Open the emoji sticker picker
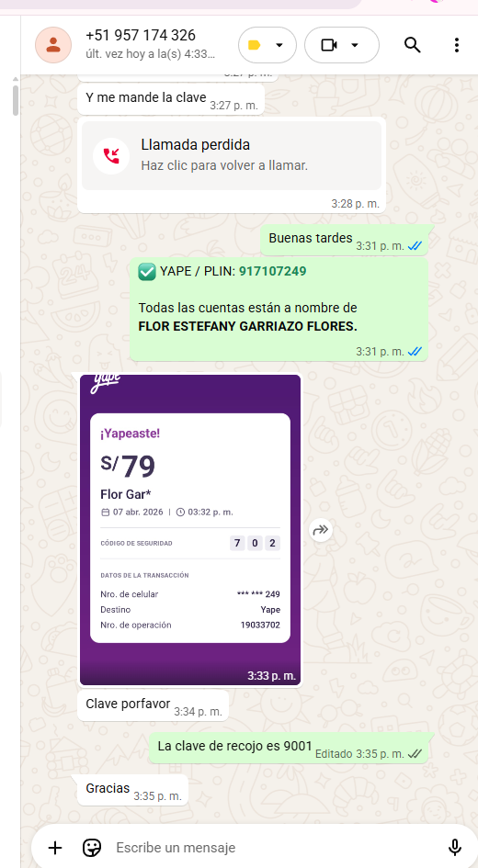The width and height of the screenshot is (478, 868). pos(92,847)
